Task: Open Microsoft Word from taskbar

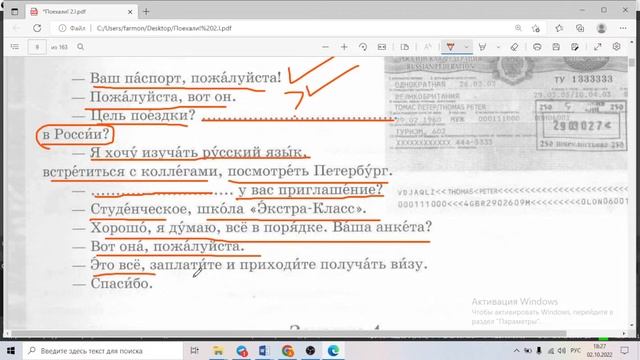Action: point(264,351)
